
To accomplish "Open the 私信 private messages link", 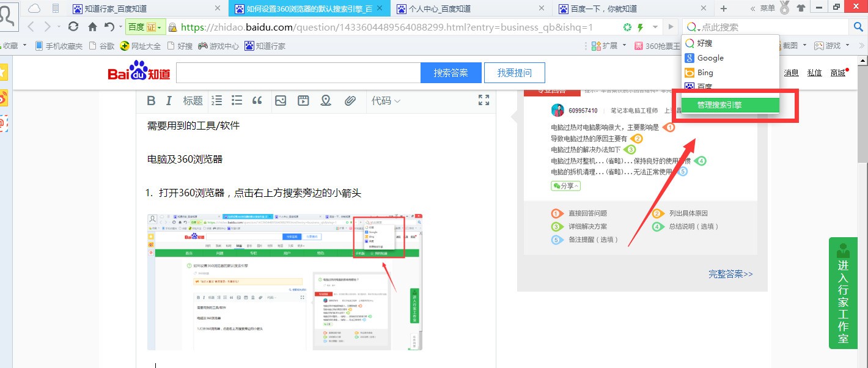I will pos(814,73).
